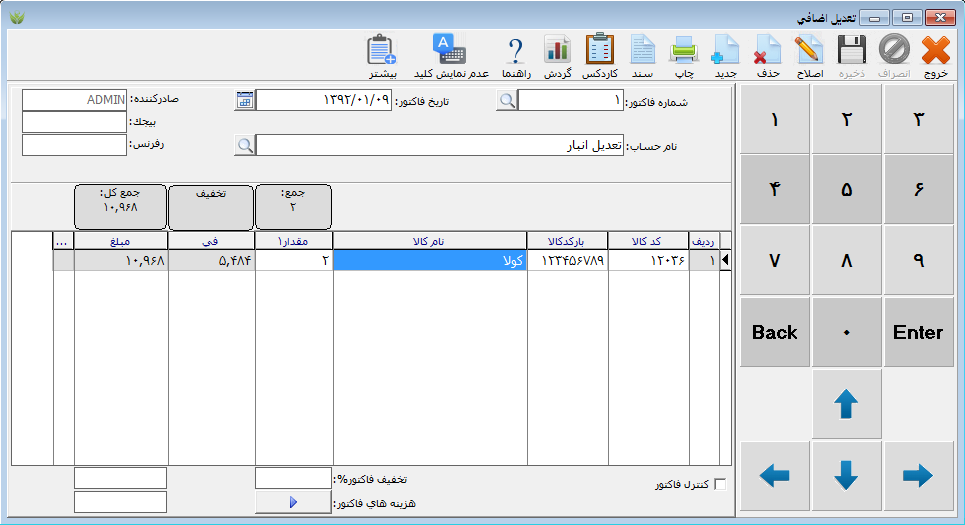The width and height of the screenshot is (965, 525).
Task: Click the حذف (Delete) toolbar icon
Action: 767,50
